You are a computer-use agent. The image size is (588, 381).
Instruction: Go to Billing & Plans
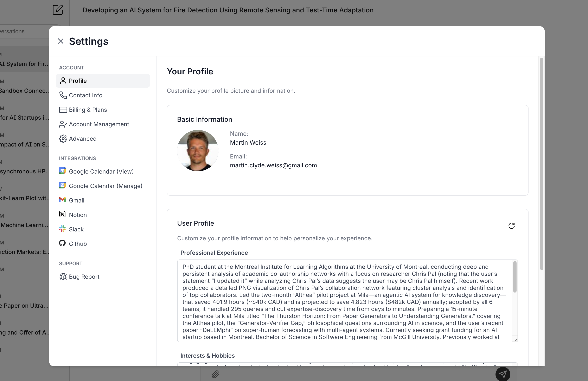(x=88, y=110)
